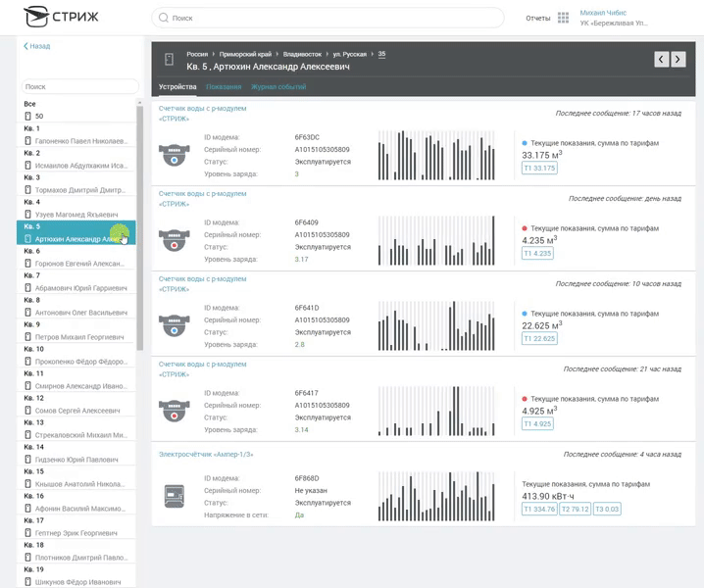Switch to the Устройства tab
Screen dimensions: 704x588
(x=177, y=86)
